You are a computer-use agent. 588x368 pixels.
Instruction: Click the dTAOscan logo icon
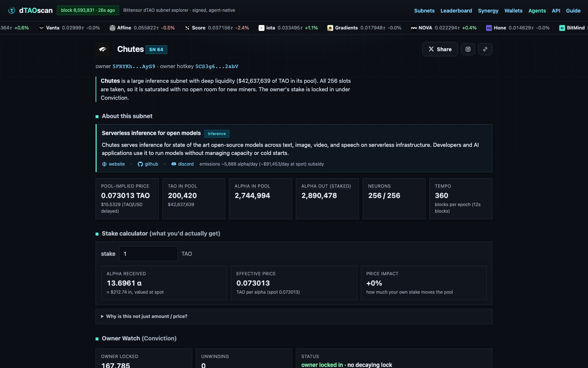coord(12,10)
